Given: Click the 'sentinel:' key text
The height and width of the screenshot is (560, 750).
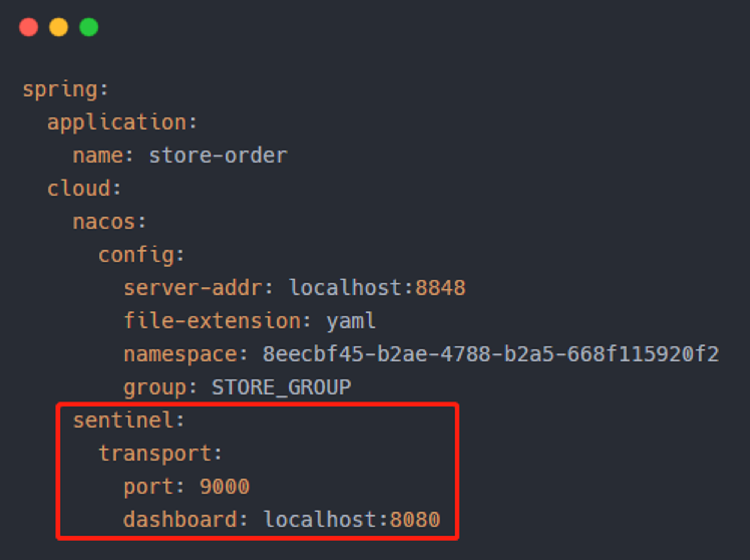Looking at the screenshot, I should point(129,420).
